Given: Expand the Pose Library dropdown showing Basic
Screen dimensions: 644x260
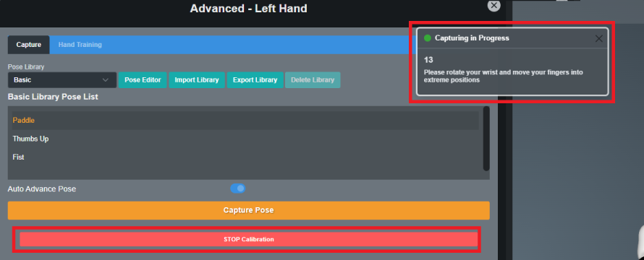Looking at the screenshot, I should pos(62,80).
